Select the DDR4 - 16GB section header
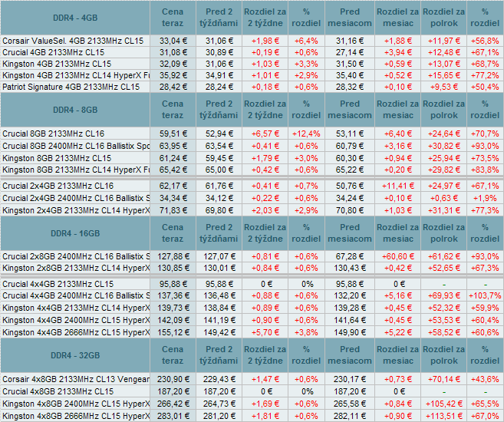The image size is (504, 422). tap(75, 233)
